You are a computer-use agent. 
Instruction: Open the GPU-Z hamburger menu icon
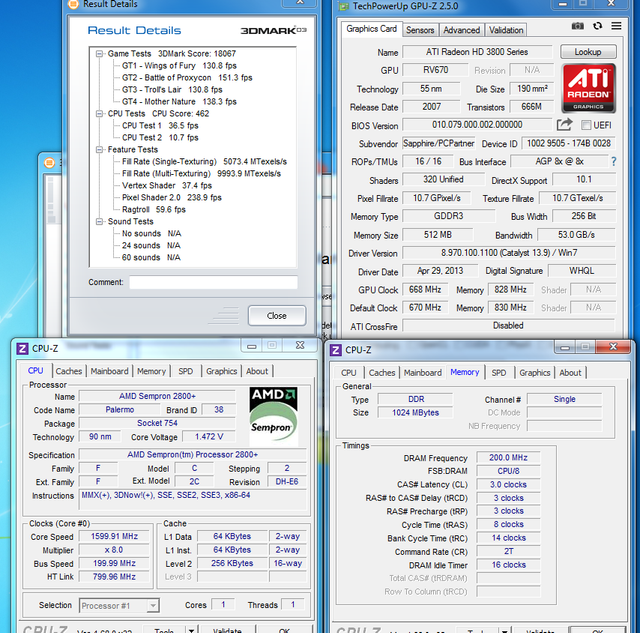[x=616, y=26]
